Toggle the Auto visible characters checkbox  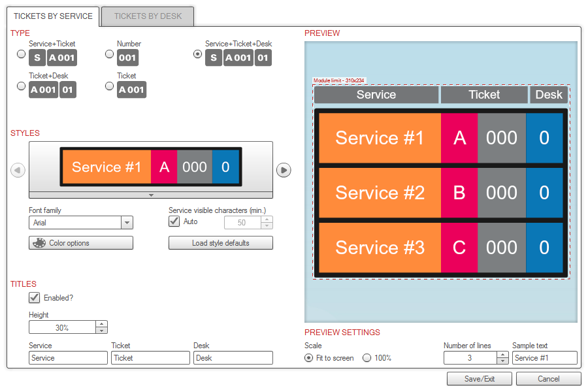[x=174, y=221]
